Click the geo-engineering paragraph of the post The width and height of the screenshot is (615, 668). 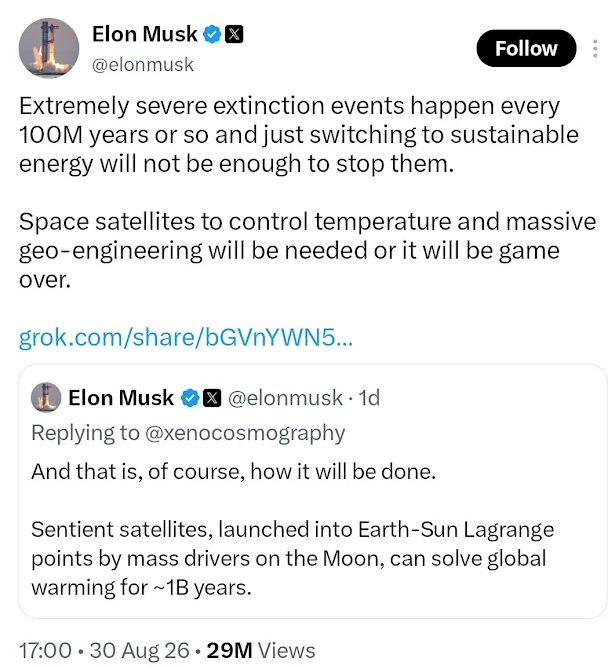click(308, 250)
